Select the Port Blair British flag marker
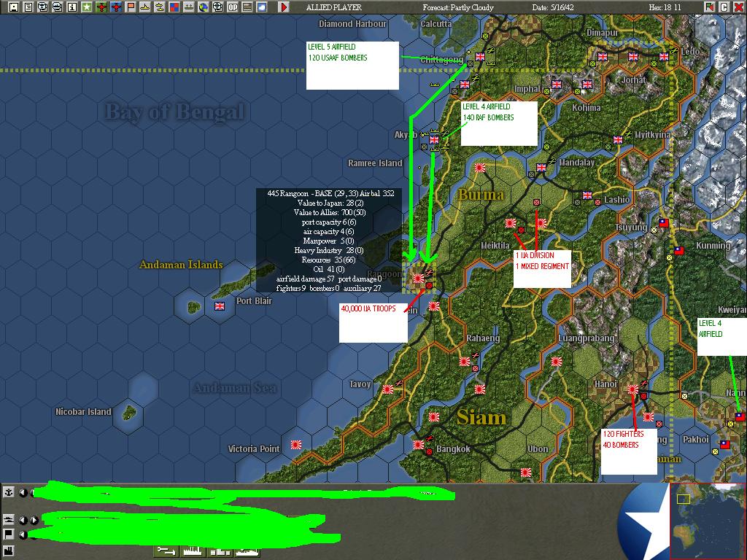This screenshot has height=560, width=747. 220,306
